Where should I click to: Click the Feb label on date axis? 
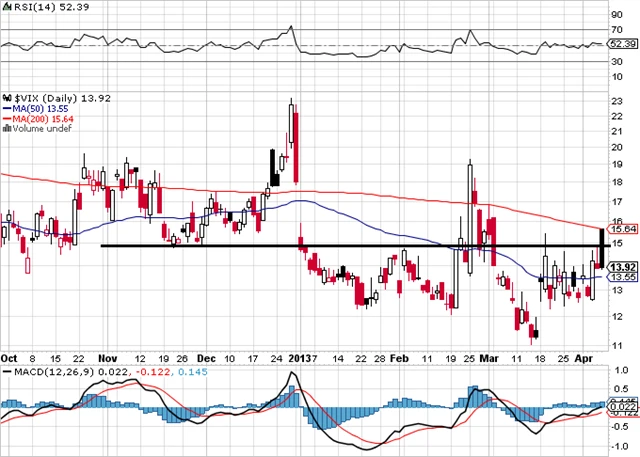[398, 357]
